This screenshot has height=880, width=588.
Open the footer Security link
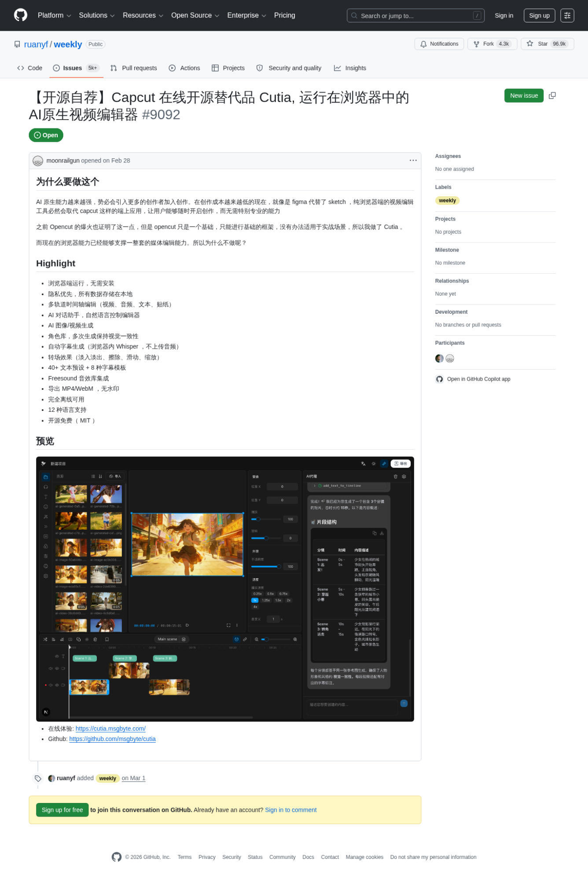pyautogui.click(x=232, y=857)
